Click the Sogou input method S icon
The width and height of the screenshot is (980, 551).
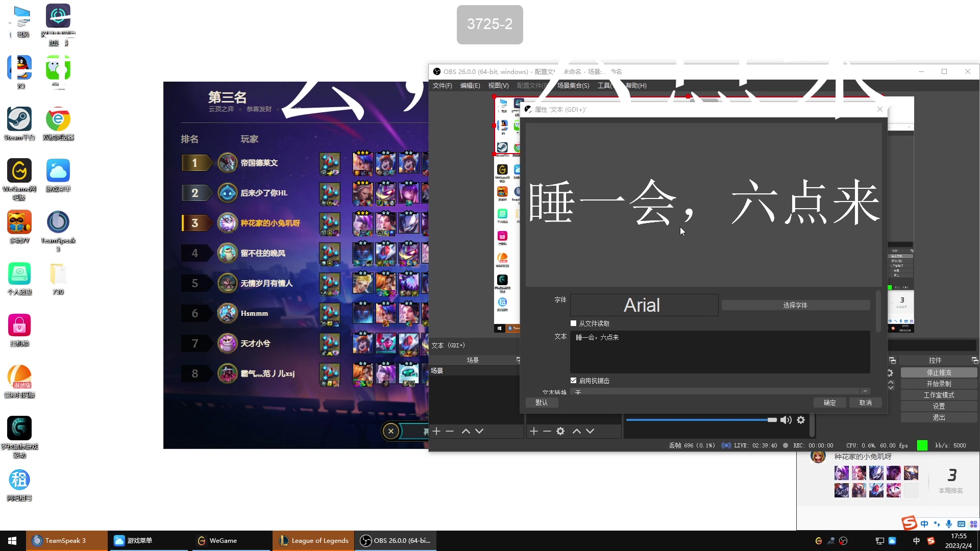tap(909, 523)
